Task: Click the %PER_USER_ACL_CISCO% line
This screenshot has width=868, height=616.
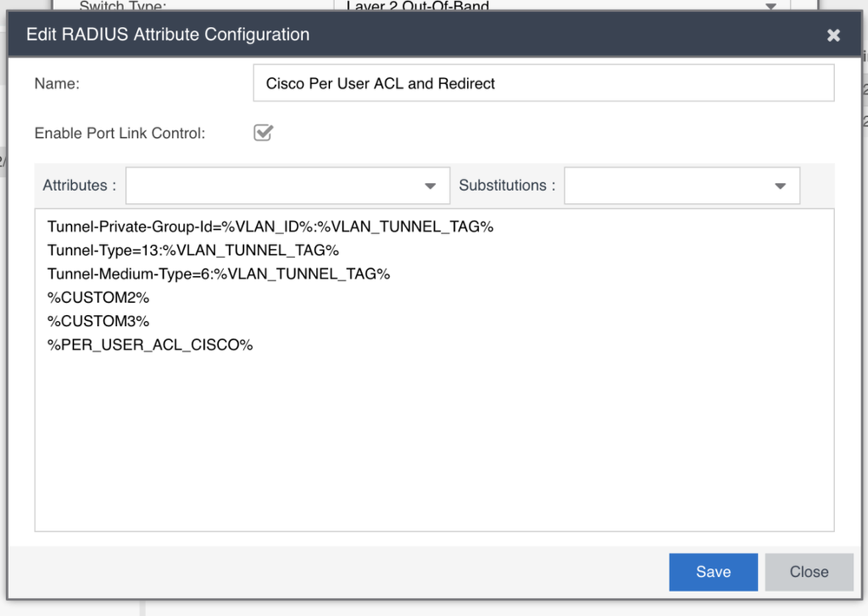Action: click(149, 344)
